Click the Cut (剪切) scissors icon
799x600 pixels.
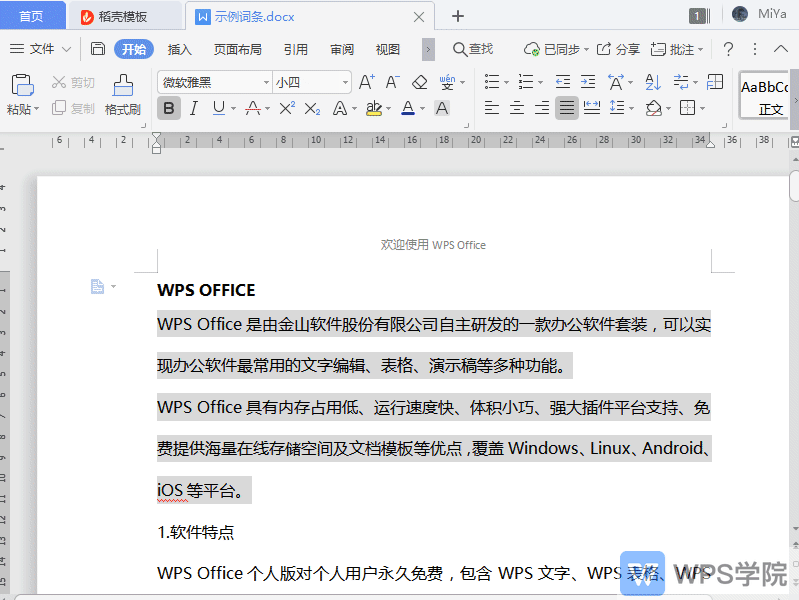(x=59, y=82)
